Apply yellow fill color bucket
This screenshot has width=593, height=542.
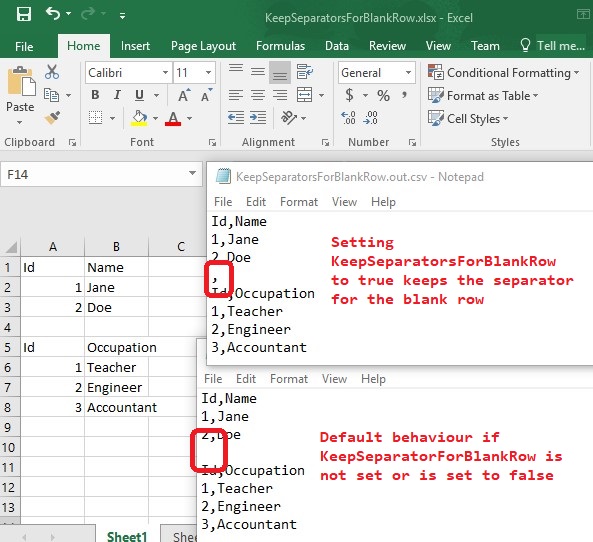139,118
